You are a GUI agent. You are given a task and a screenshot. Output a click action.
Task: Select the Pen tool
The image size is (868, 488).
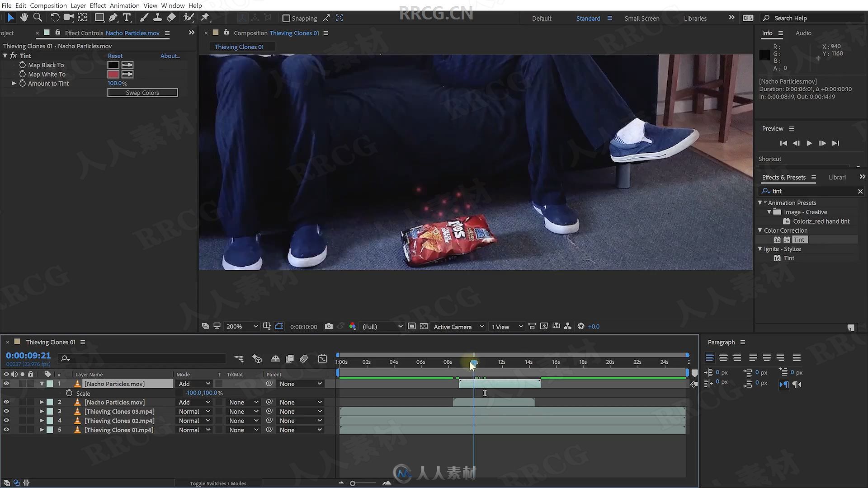tap(113, 18)
